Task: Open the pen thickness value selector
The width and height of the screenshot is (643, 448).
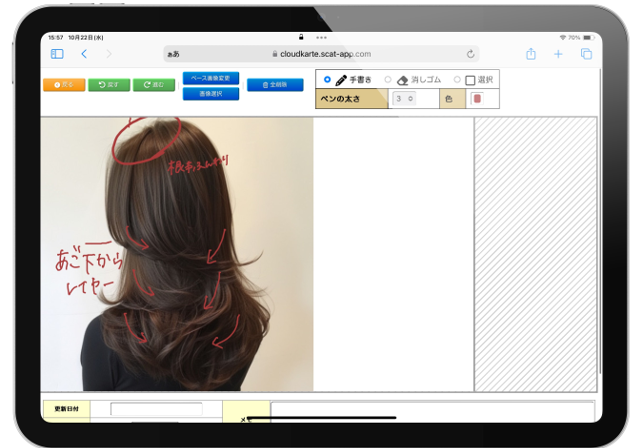Action: 404,99
